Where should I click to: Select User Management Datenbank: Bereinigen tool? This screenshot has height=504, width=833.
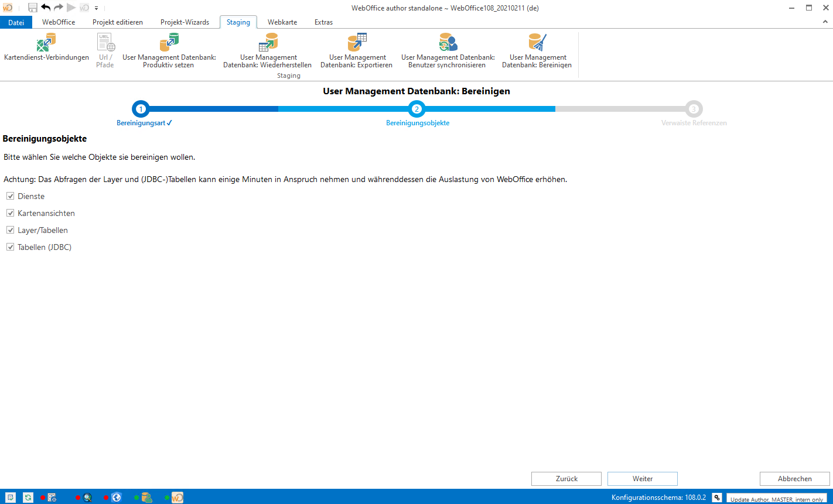click(x=537, y=51)
